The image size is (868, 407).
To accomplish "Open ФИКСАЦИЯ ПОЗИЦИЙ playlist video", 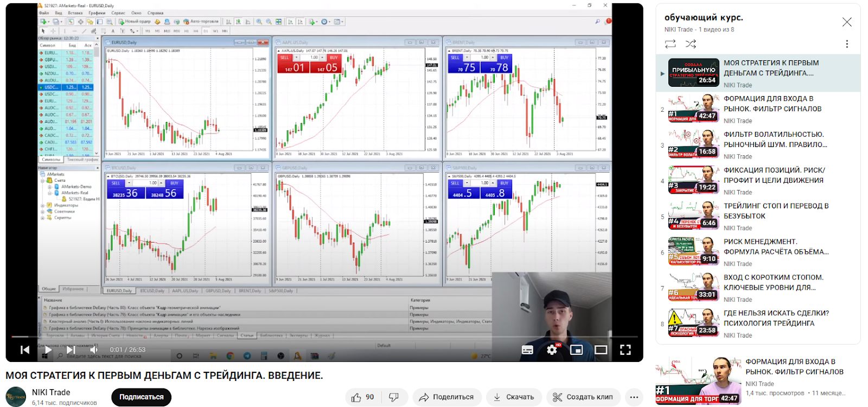I will click(x=758, y=180).
